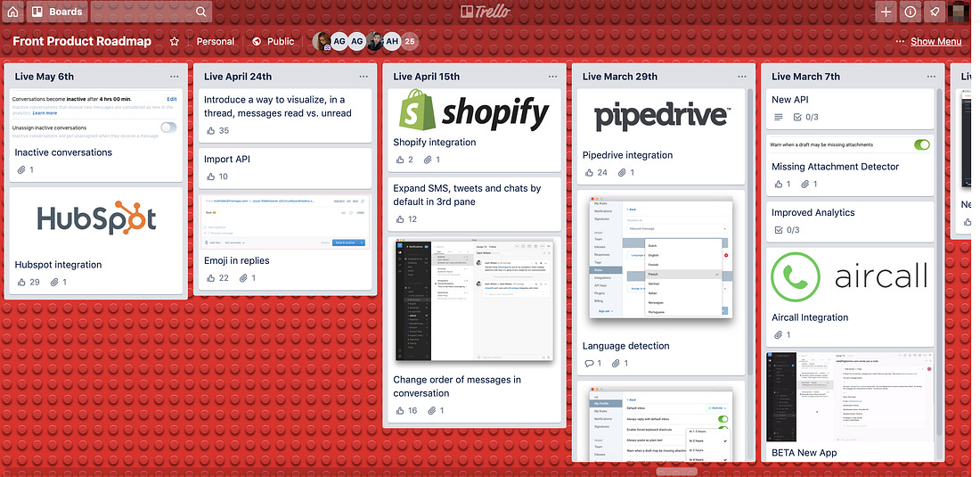Click vote icon on Change order of messages
The image size is (980, 477).
click(x=400, y=410)
